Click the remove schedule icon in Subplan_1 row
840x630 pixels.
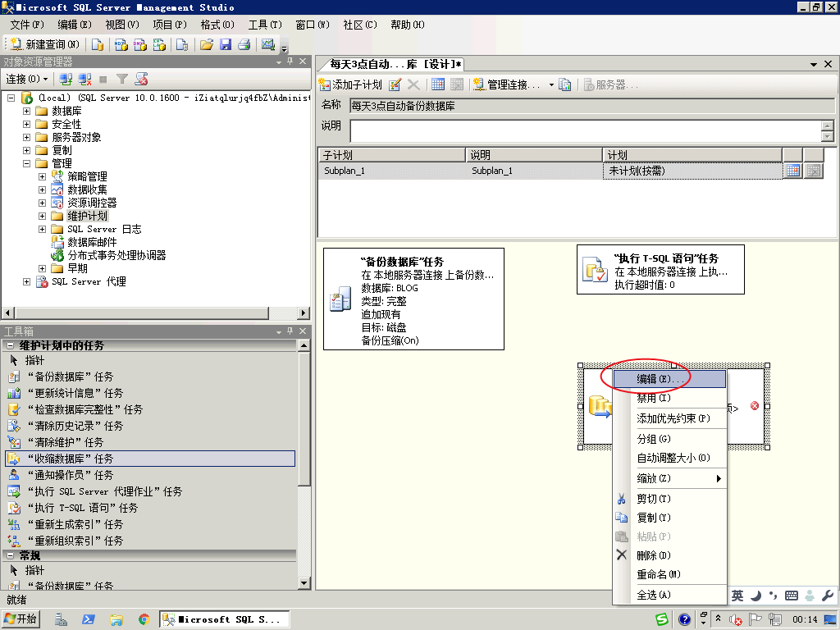coord(814,171)
